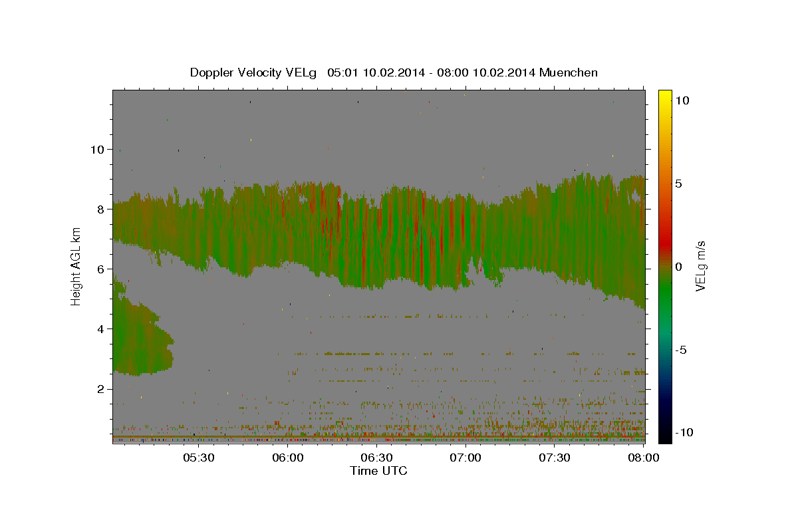Image resolution: width=798 pixels, height=532 pixels.
Task: Click the '07:30' time axis label
Action: coord(555,458)
